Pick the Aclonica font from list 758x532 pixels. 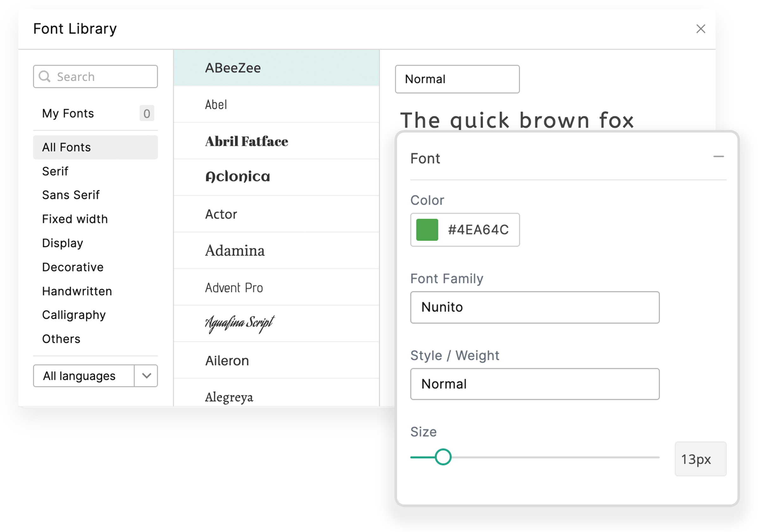click(x=238, y=177)
